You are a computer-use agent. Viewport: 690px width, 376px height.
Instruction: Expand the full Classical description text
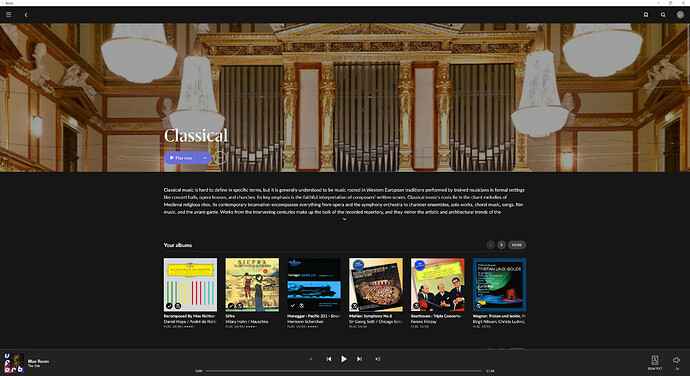(x=344, y=219)
